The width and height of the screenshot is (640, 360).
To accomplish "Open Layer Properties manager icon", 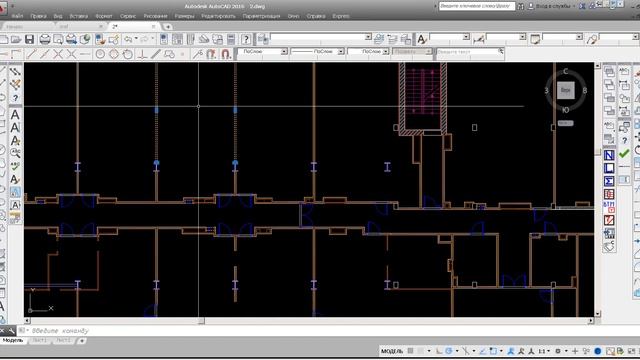I will pyautogui.click(x=263, y=39).
